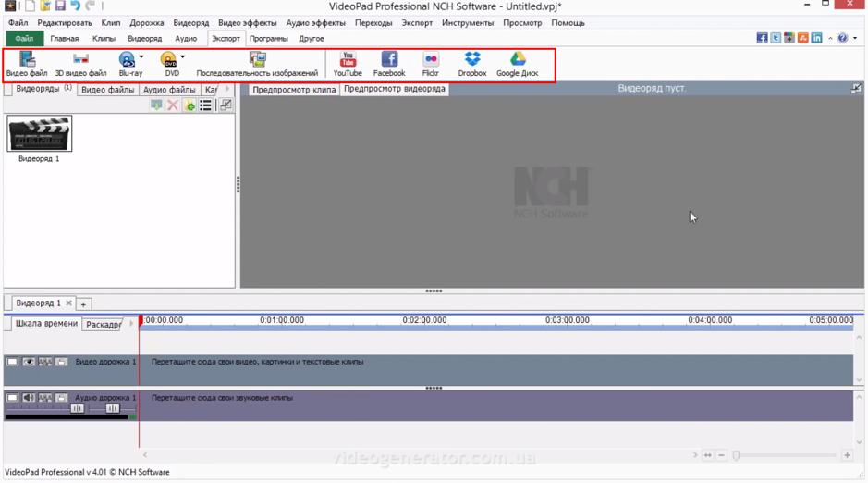Toggle visibility eye on Видео дорожка 1

click(x=29, y=362)
